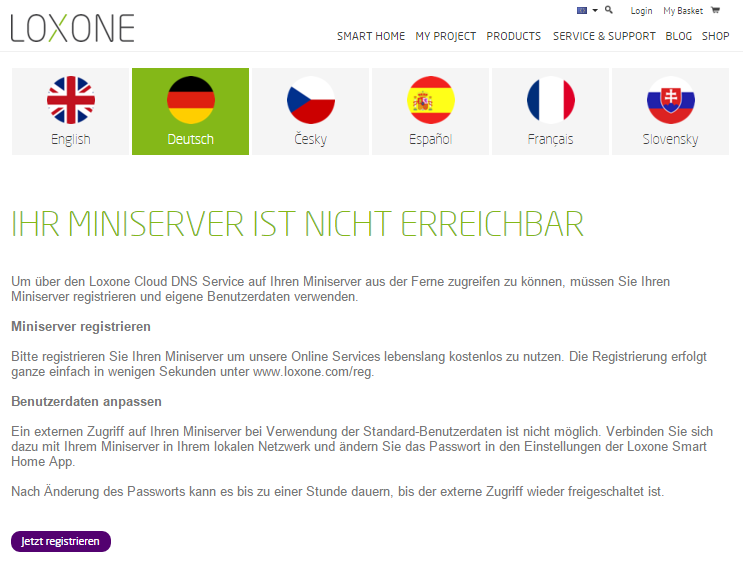Click the 'Benutzerdaten anpassen' subheading

[86, 401]
